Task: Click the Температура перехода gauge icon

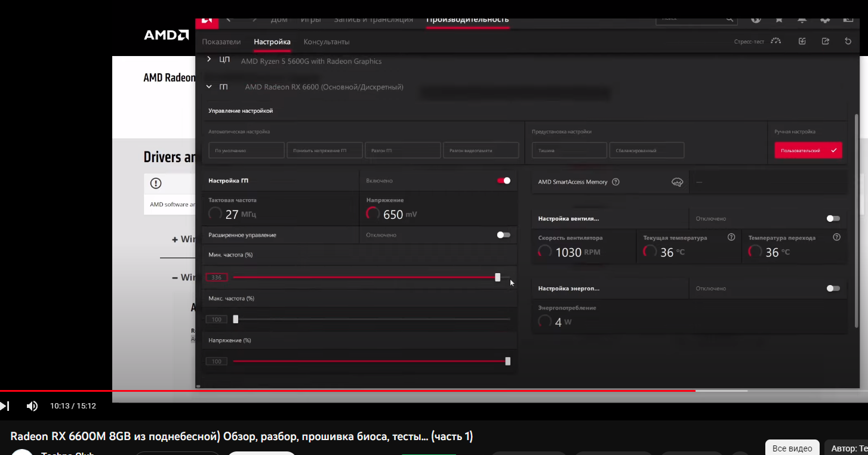Action: [x=755, y=252]
